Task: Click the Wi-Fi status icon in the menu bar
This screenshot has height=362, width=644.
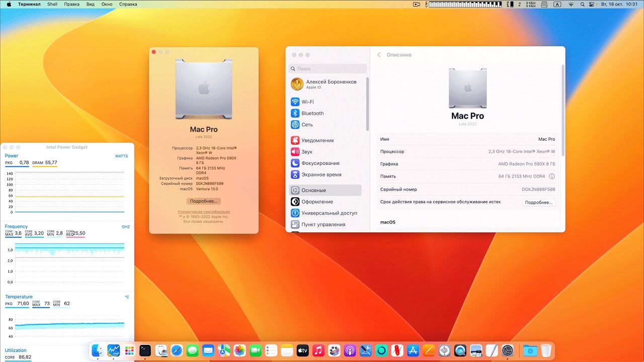Action: (571, 4)
